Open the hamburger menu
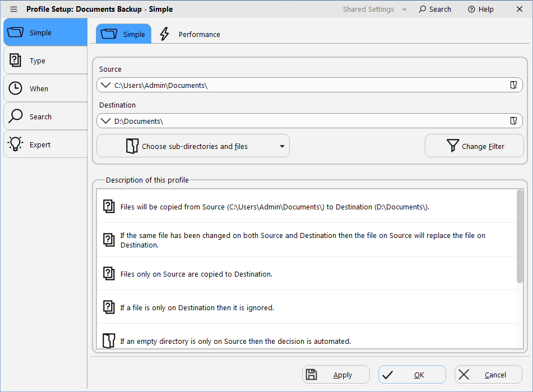The height and width of the screenshot is (392, 533). point(13,9)
